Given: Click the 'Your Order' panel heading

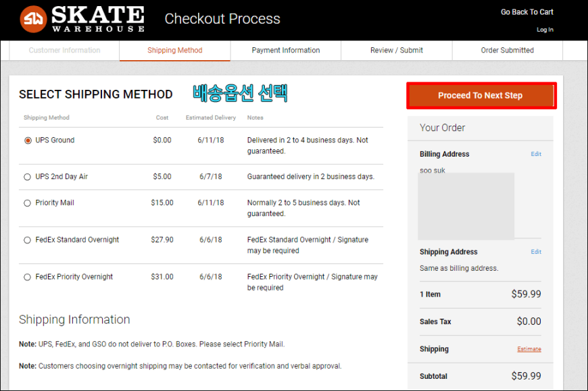Looking at the screenshot, I should 442,128.
